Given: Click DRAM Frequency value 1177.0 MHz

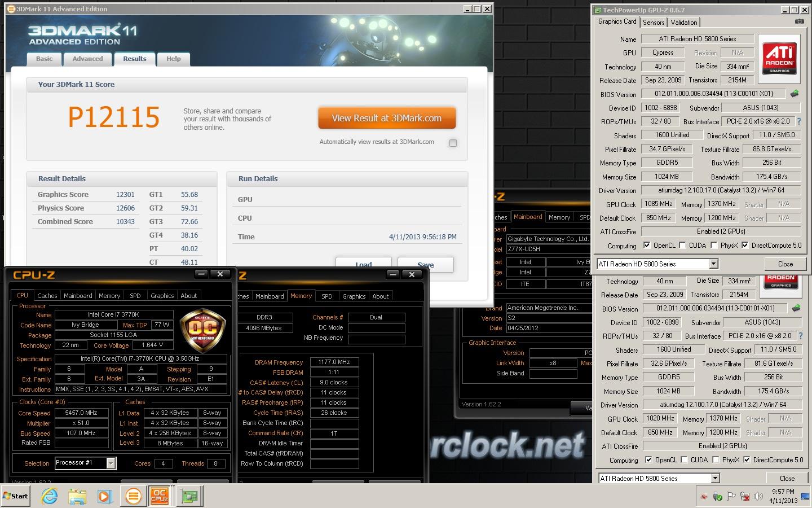Looking at the screenshot, I should coord(334,362).
